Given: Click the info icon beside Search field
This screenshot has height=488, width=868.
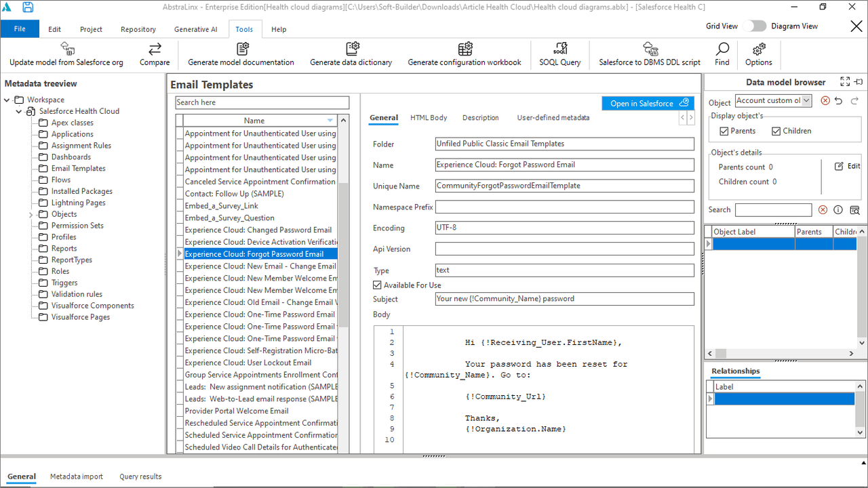Looking at the screenshot, I should tap(838, 210).
